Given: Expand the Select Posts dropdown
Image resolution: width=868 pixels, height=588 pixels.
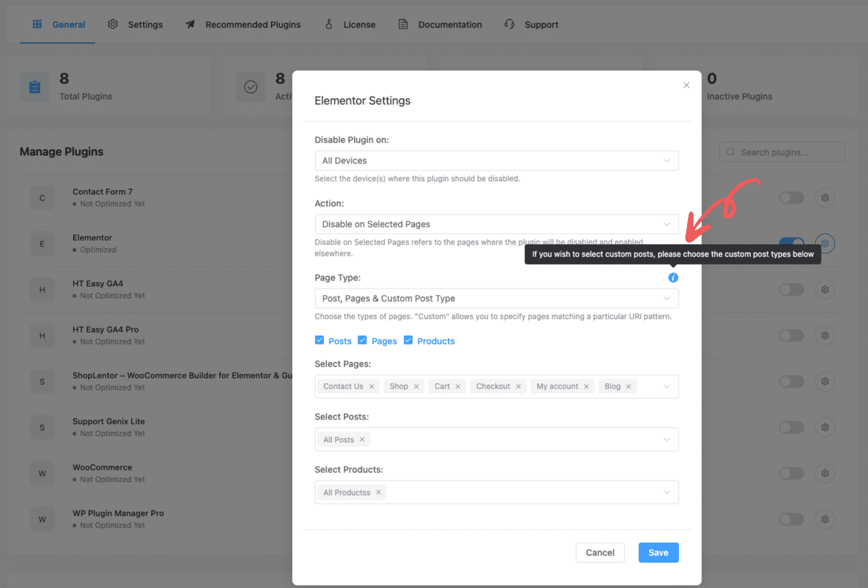Looking at the screenshot, I should point(666,439).
